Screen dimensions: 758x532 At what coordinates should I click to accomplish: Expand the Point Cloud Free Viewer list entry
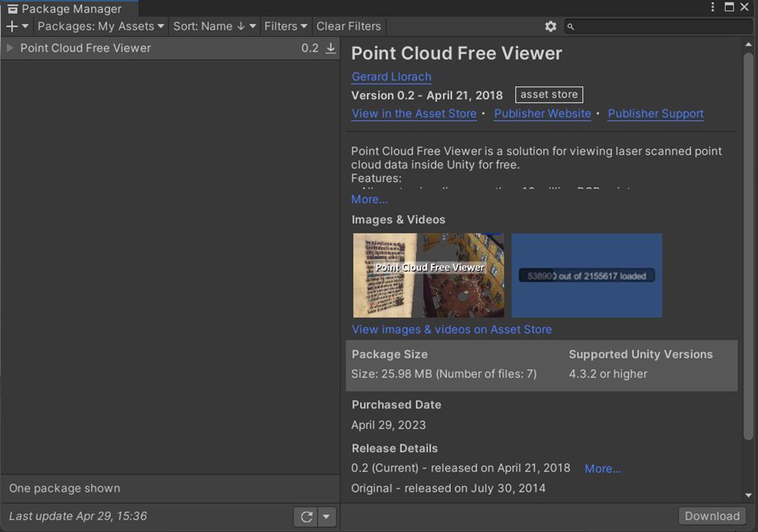coord(9,48)
